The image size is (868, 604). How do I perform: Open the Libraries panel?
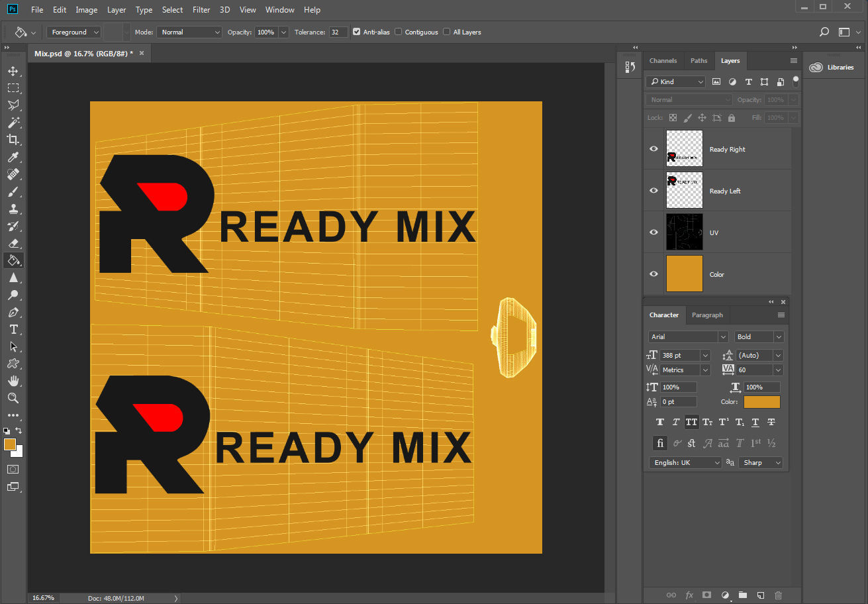833,67
